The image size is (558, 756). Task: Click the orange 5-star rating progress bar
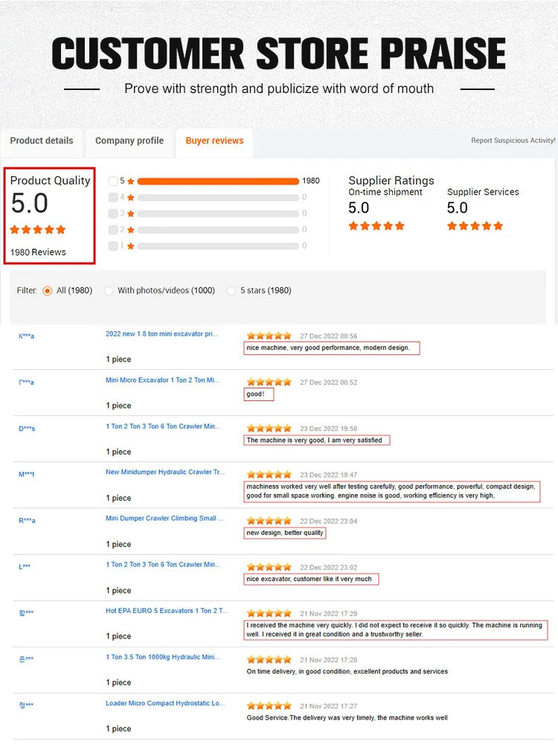(218, 181)
